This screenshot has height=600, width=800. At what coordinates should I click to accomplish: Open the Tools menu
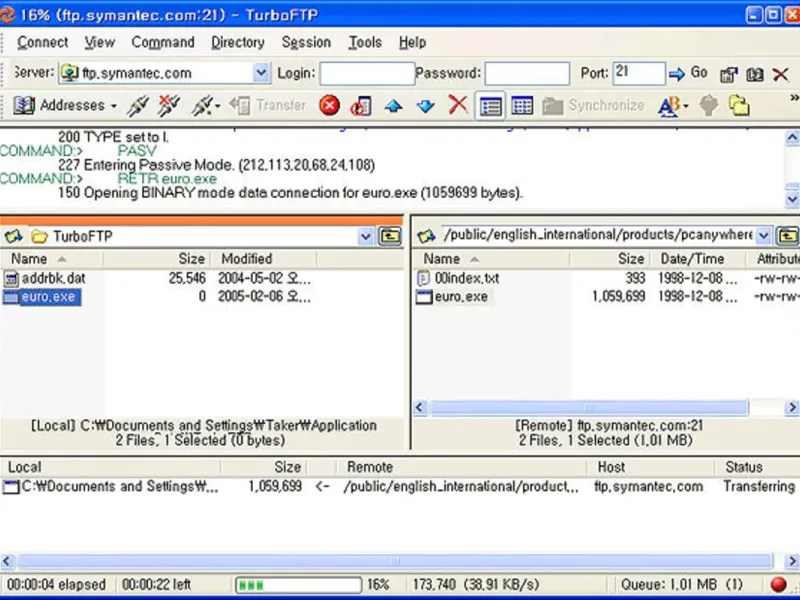click(x=365, y=42)
